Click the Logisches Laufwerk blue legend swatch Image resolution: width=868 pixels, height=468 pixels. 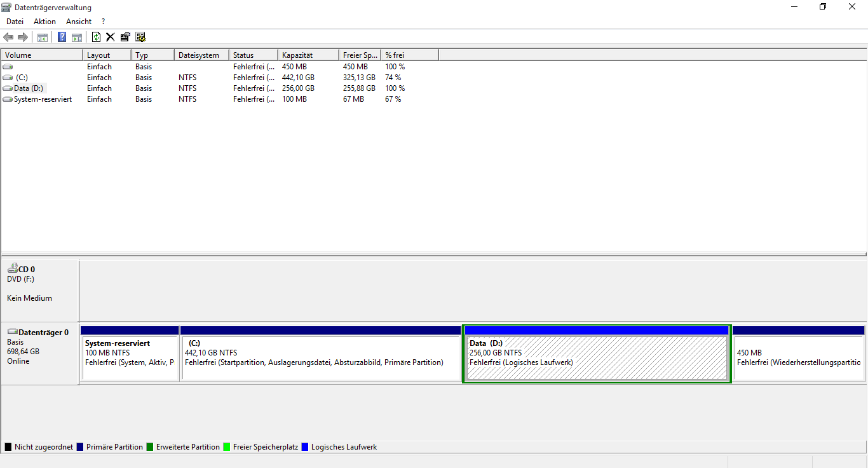[x=306, y=447]
